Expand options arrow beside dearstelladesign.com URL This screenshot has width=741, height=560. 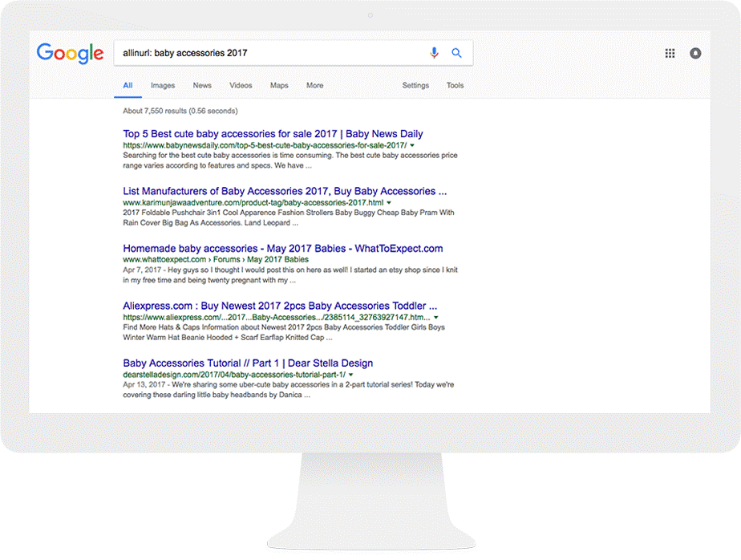point(350,375)
